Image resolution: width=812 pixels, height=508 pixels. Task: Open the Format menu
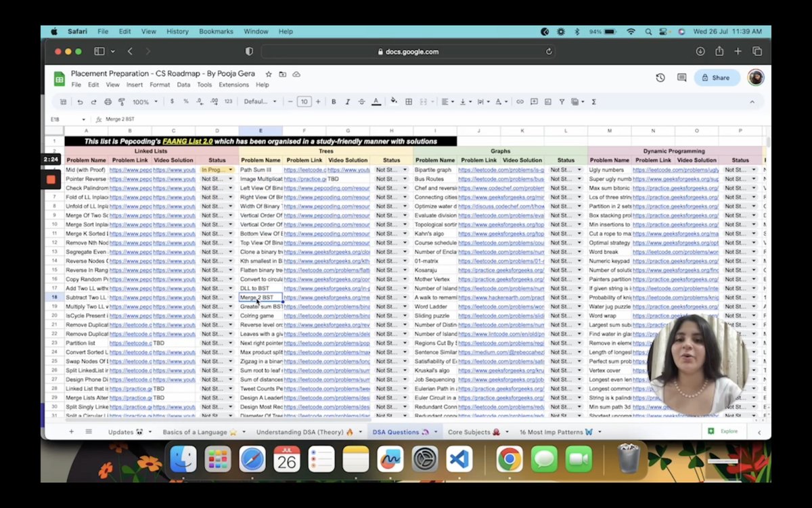click(x=160, y=85)
